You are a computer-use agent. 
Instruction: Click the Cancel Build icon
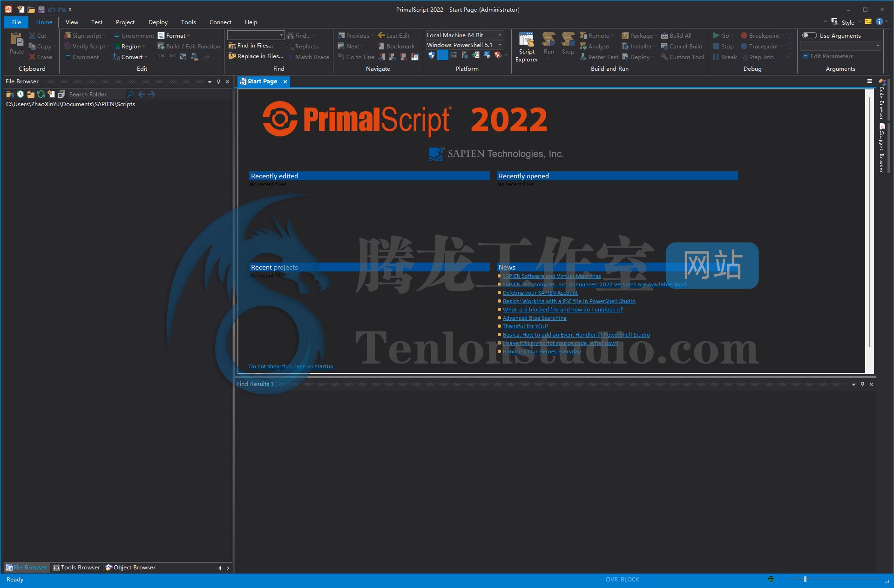pyautogui.click(x=664, y=46)
